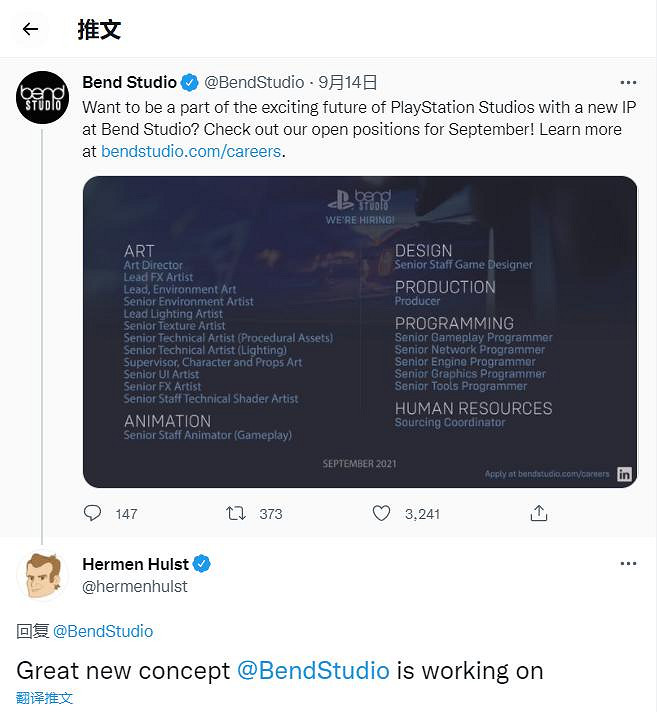
Task: Open Bend Studio profile avatar
Action: (42, 98)
